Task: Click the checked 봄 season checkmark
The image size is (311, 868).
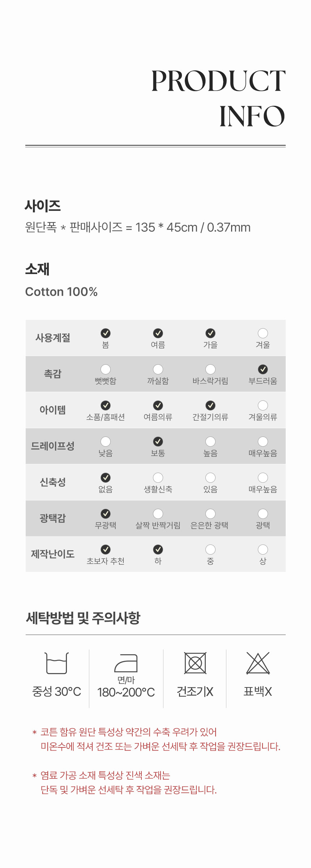Action: click(x=106, y=333)
